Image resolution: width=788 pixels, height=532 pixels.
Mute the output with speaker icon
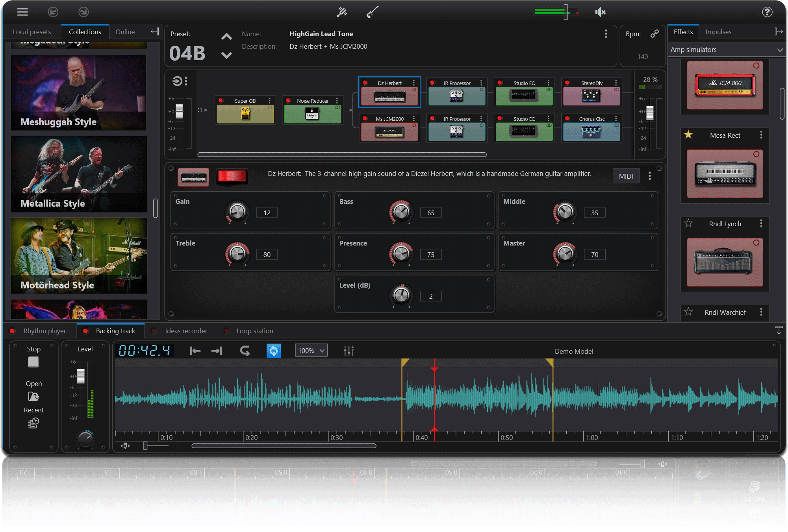(600, 12)
